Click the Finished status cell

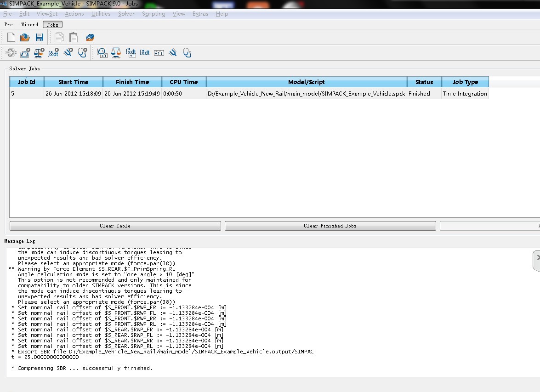click(x=424, y=93)
